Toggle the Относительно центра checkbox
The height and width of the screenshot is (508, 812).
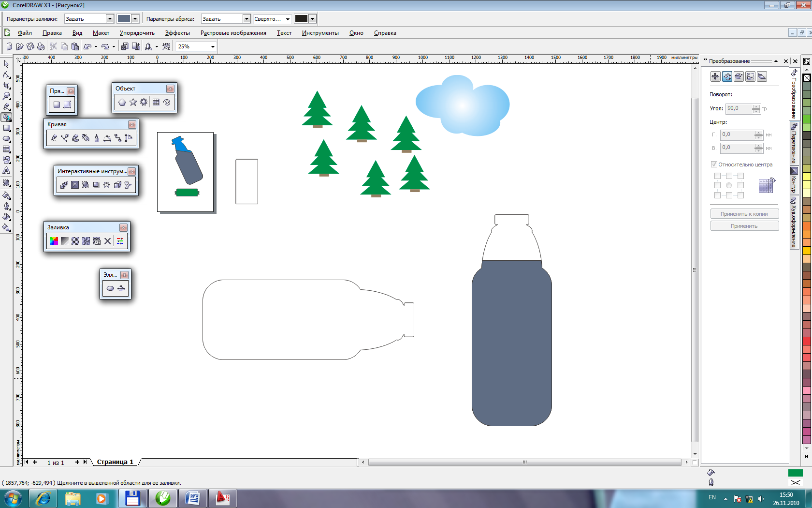(714, 164)
